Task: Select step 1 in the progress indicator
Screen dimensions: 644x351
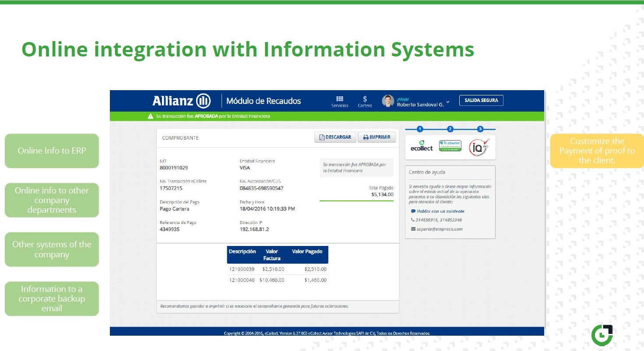Action: pos(420,129)
